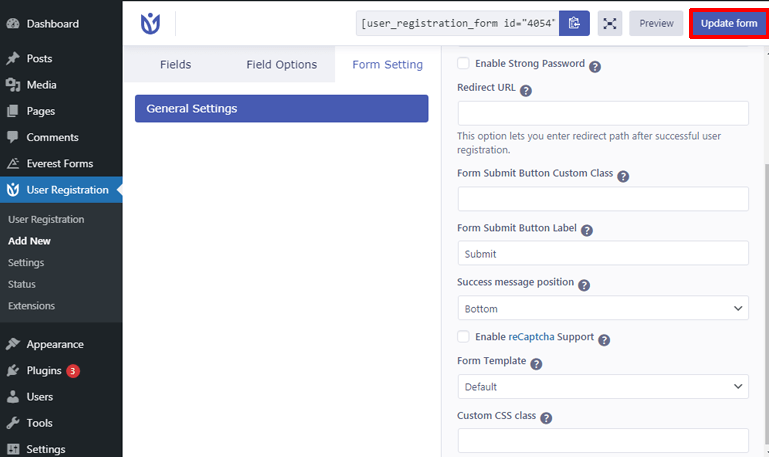
Task: Click the Dashboard gauge icon
Action: (x=13, y=24)
